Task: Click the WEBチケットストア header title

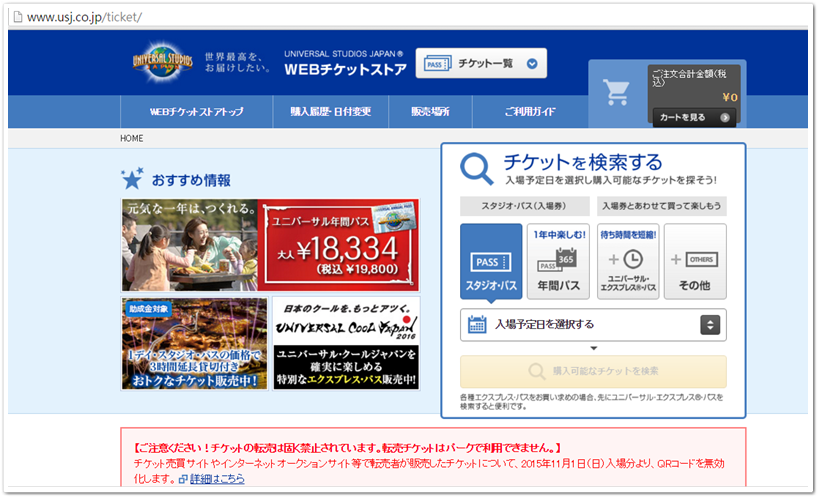Action: (x=345, y=70)
